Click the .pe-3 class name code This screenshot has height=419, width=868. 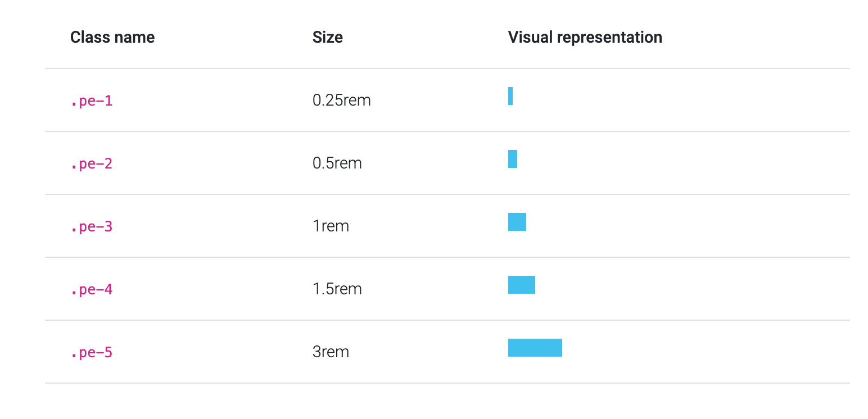(x=92, y=227)
